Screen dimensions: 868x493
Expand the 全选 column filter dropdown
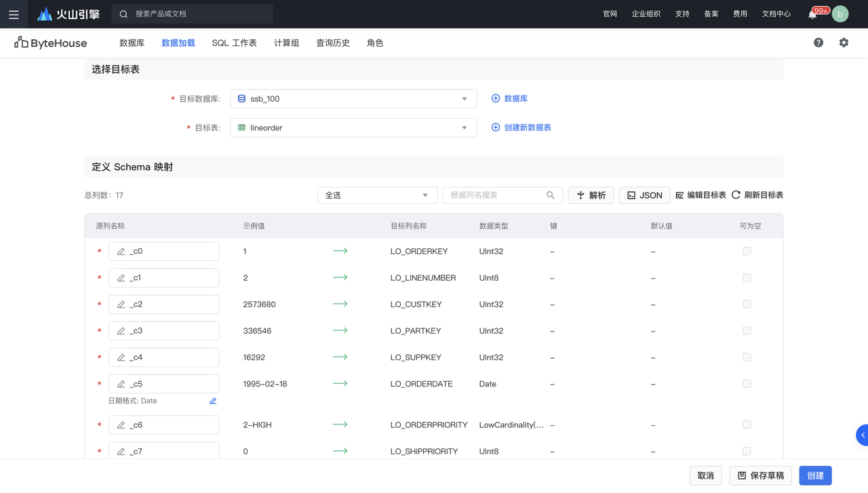click(x=377, y=195)
